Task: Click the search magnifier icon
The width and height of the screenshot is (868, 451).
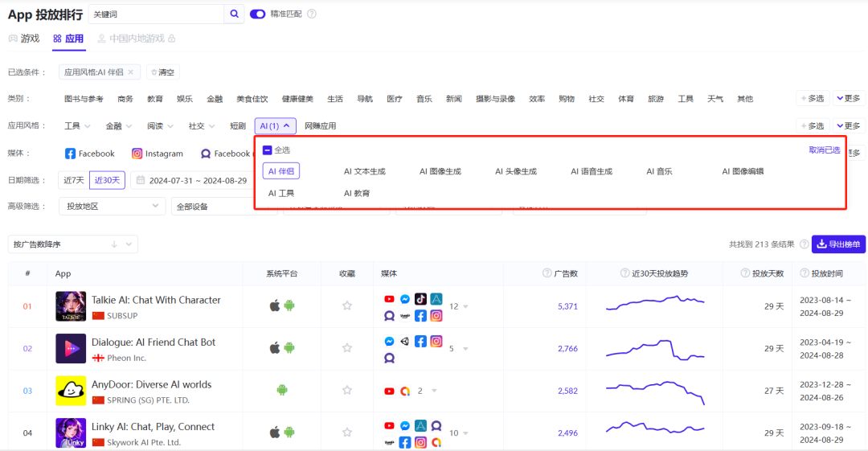Action: point(234,14)
